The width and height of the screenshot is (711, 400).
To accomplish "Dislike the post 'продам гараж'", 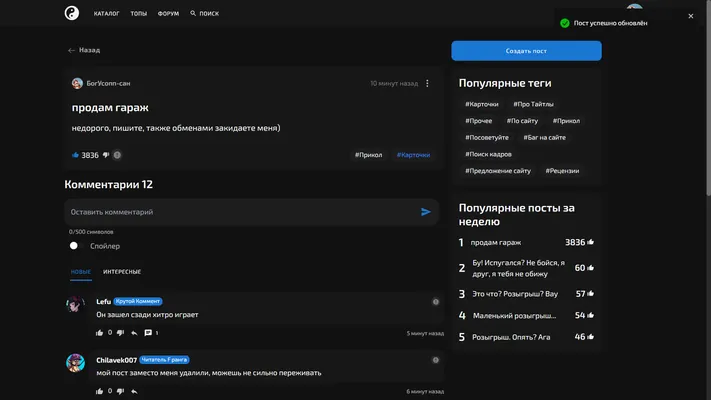I will coord(106,155).
